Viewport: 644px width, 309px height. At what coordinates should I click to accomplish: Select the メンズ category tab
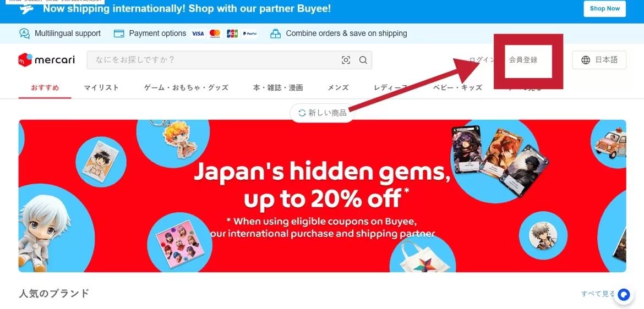tap(338, 87)
